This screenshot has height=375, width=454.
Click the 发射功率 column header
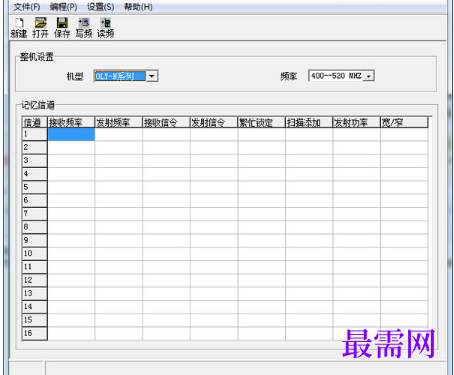356,122
